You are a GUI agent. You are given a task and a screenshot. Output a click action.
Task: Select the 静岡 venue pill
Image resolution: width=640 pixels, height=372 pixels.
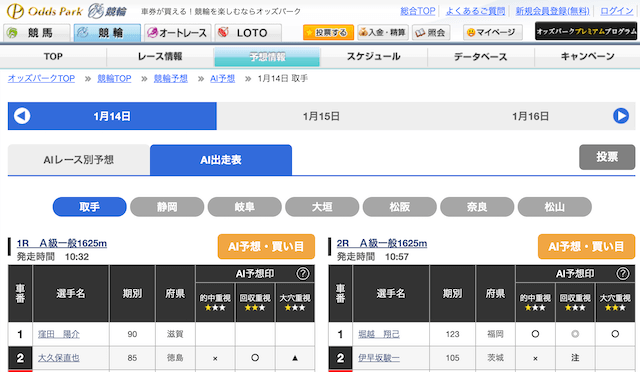167,207
